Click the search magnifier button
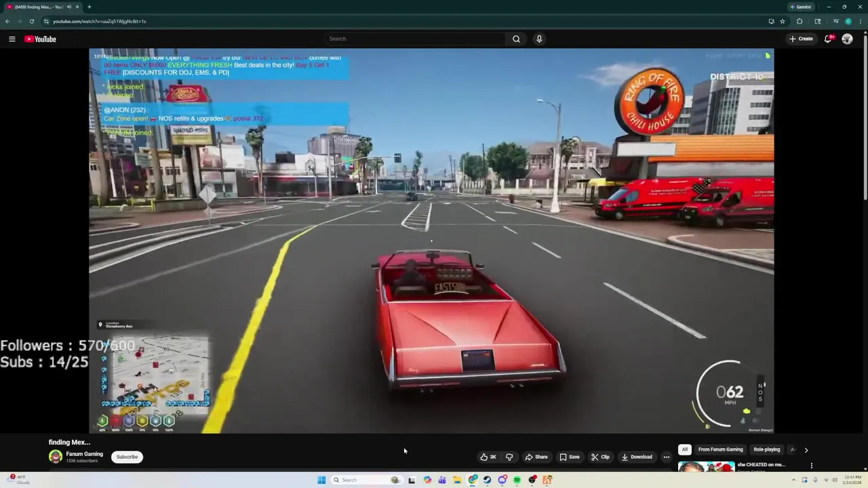Image resolution: width=868 pixels, height=488 pixels. click(516, 39)
